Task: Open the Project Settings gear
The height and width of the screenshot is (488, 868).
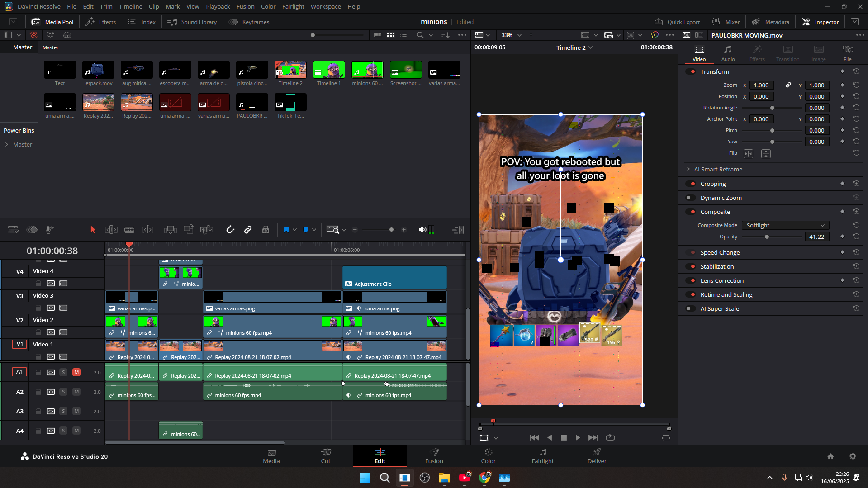Action: click(853, 456)
